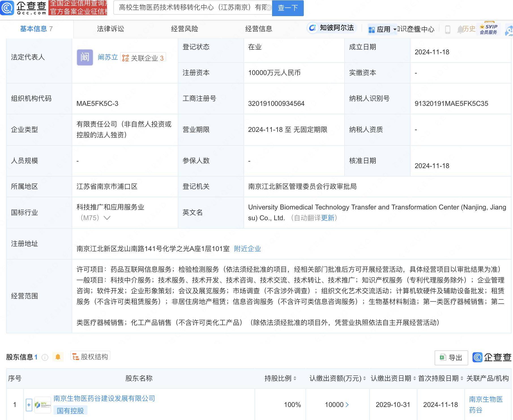Select organization code MAE5FK5C-3
The image size is (513, 420).
[x=97, y=104]
